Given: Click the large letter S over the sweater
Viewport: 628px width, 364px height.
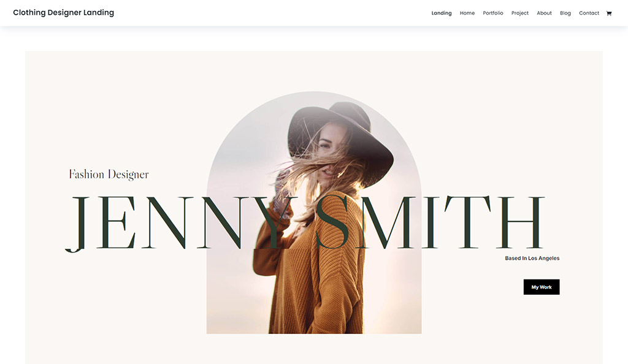Looking at the screenshot, I should point(332,222).
